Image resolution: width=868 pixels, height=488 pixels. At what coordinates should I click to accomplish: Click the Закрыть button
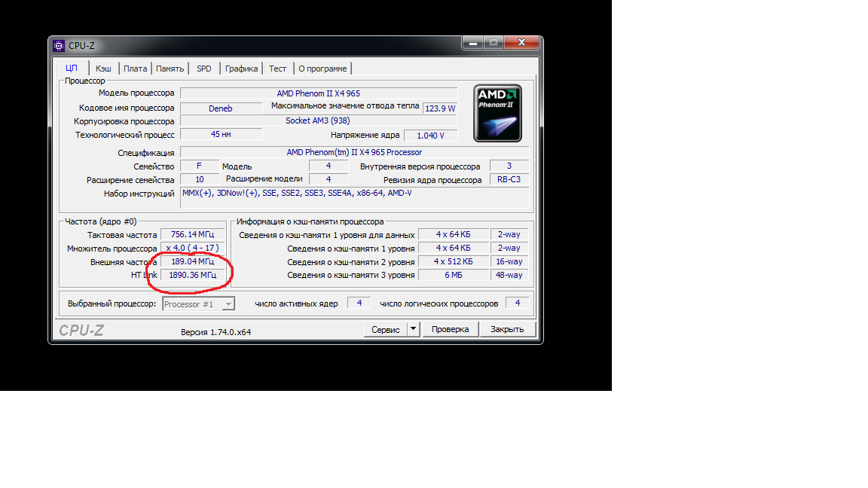[x=507, y=329]
